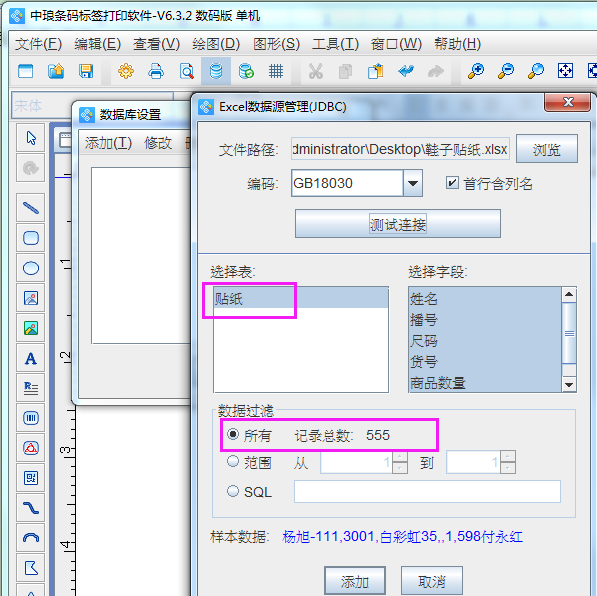
Task: Click the database refresh icon
Action: point(246,71)
